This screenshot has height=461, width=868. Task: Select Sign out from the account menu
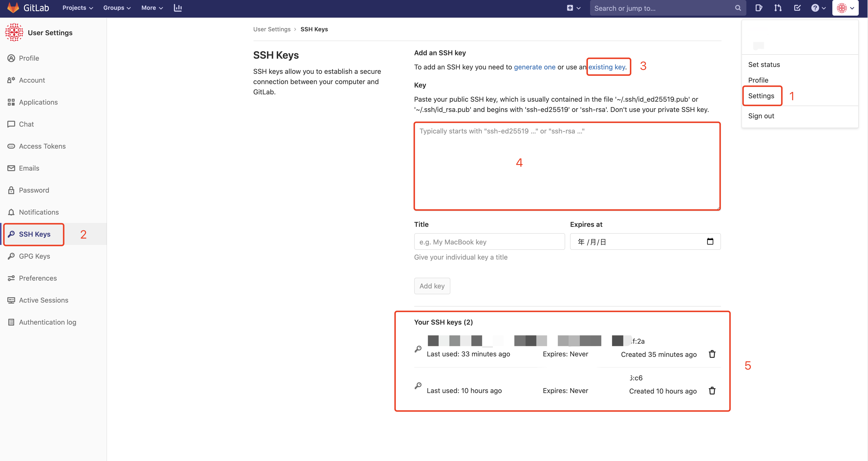[x=761, y=116]
